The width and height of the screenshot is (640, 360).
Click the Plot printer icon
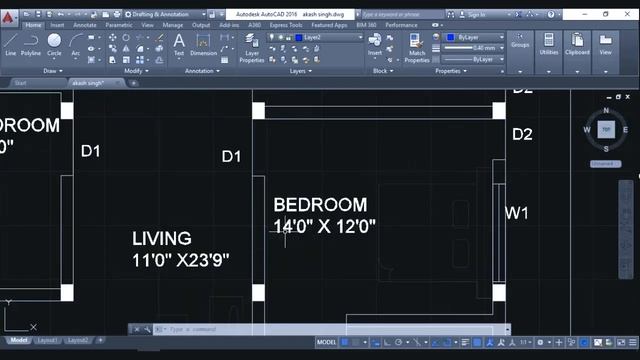(x=117, y=14)
